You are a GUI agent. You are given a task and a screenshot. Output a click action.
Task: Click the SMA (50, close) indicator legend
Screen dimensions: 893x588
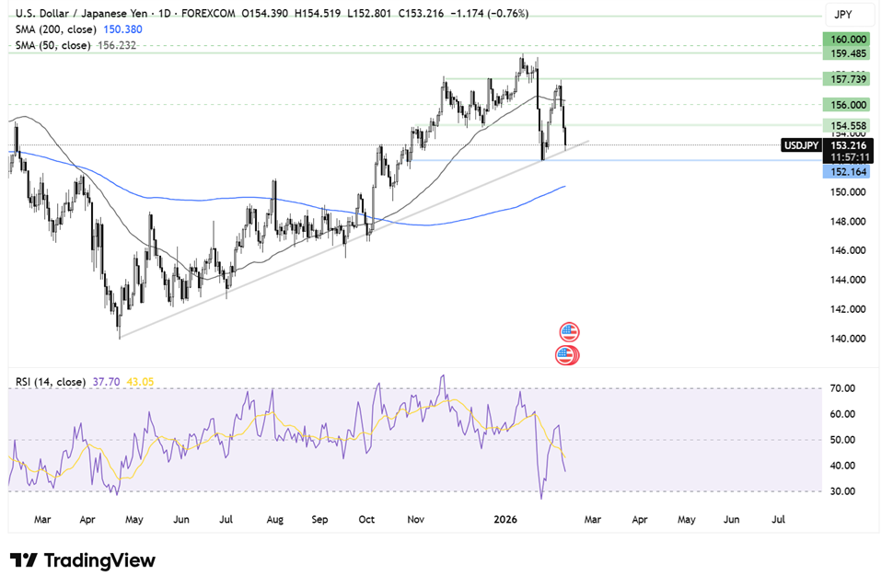[53, 45]
